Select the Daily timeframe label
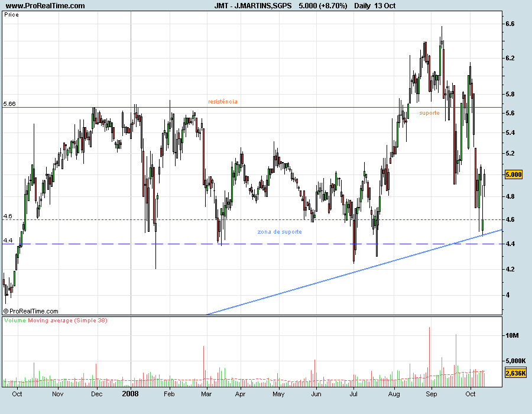 coord(362,6)
